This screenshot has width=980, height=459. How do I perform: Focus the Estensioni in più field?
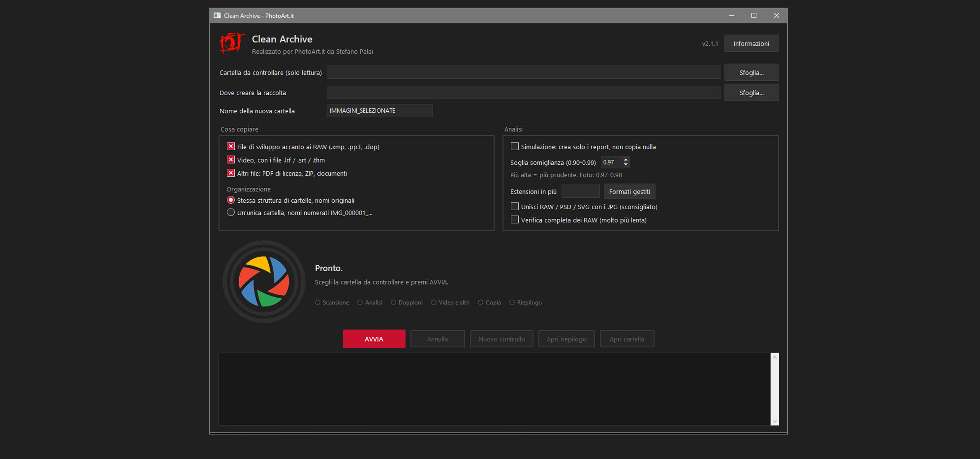(x=580, y=191)
